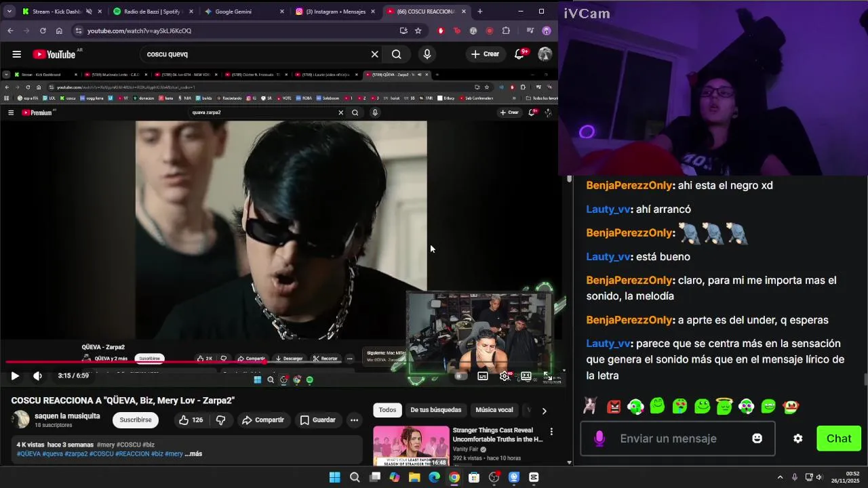Go to the YouTube home logo

[x=54, y=54]
